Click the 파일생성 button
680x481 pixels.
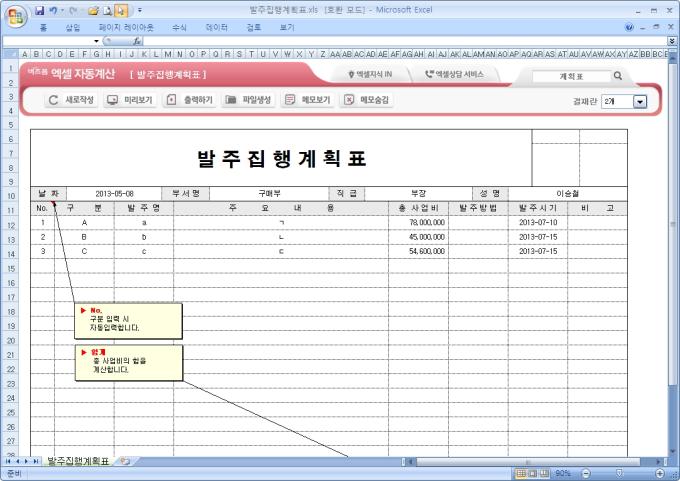[248, 100]
